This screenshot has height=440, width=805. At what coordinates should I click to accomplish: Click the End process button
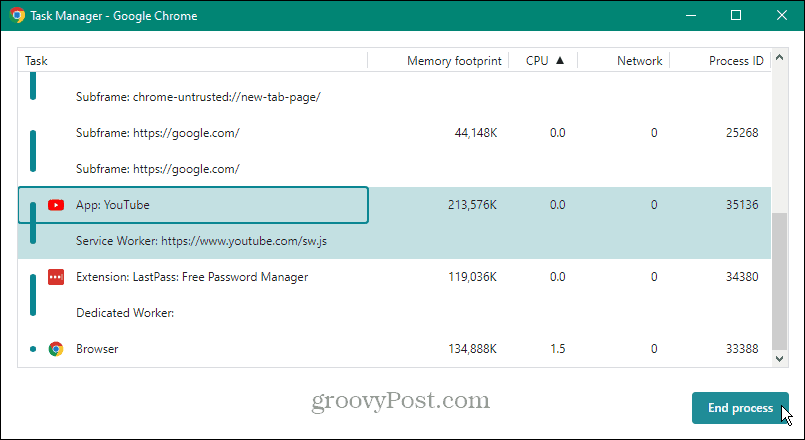click(740, 408)
